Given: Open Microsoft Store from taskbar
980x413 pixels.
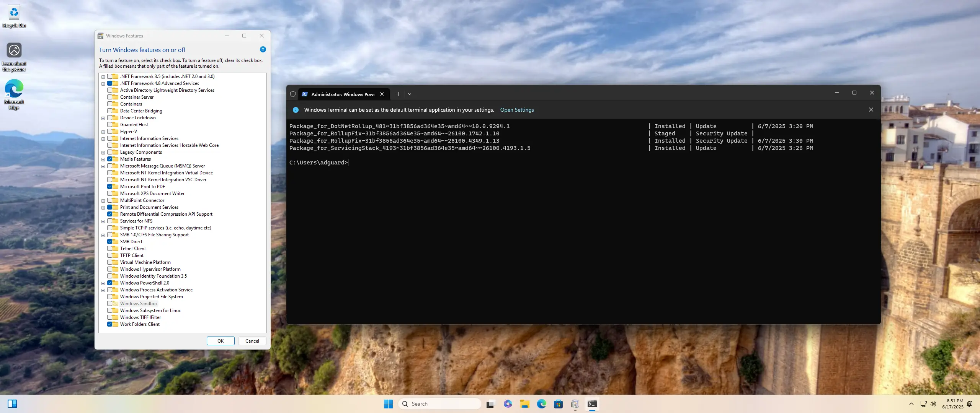Looking at the screenshot, I should (558, 404).
